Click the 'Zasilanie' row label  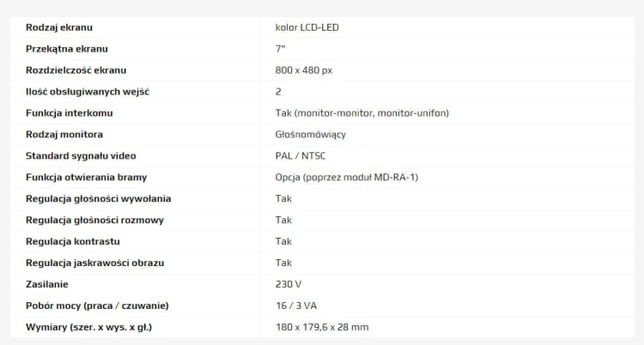tap(47, 284)
